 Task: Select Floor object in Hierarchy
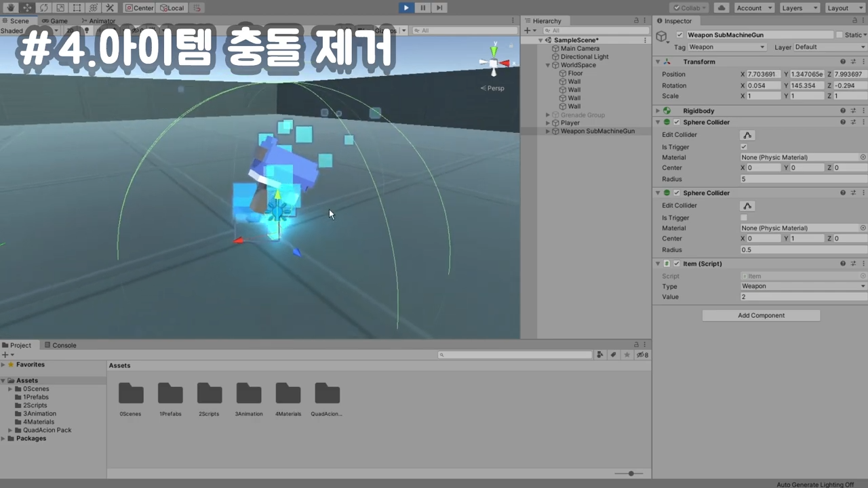coord(575,73)
